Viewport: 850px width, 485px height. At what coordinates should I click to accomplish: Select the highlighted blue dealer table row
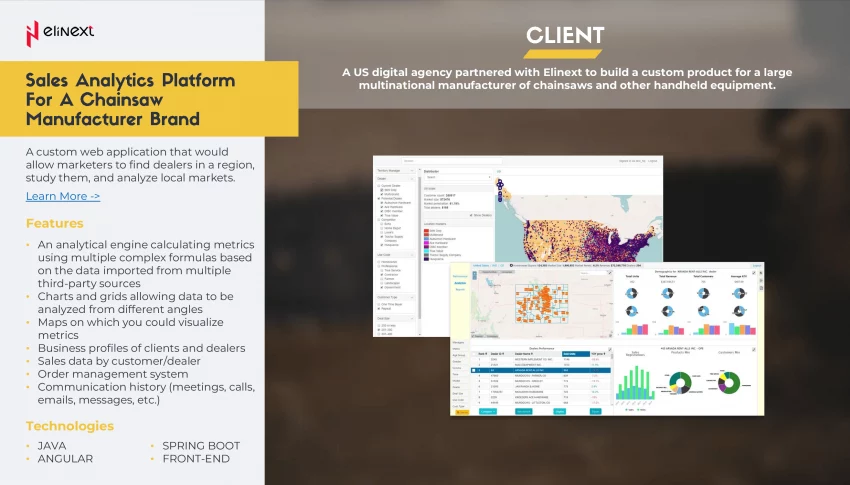540,371
